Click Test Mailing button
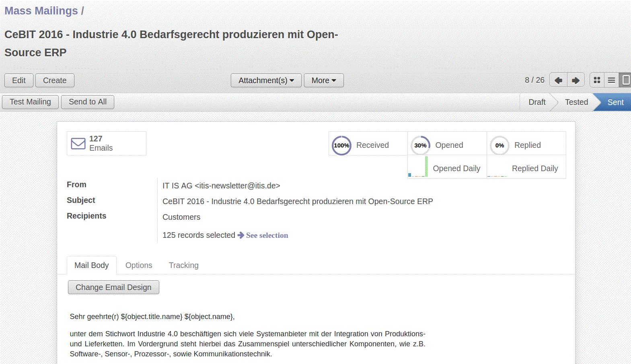This screenshot has width=631, height=364. point(31,102)
